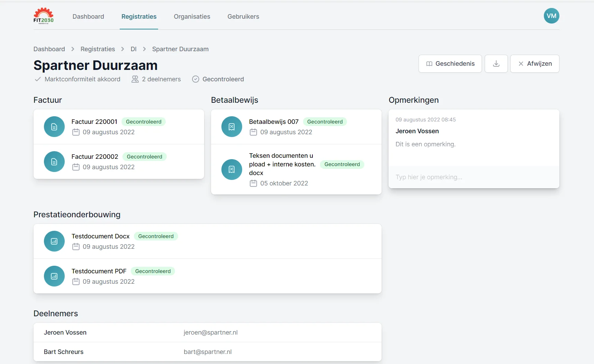Open Factuur 220002 document icon
The width and height of the screenshot is (594, 364).
pos(54,162)
